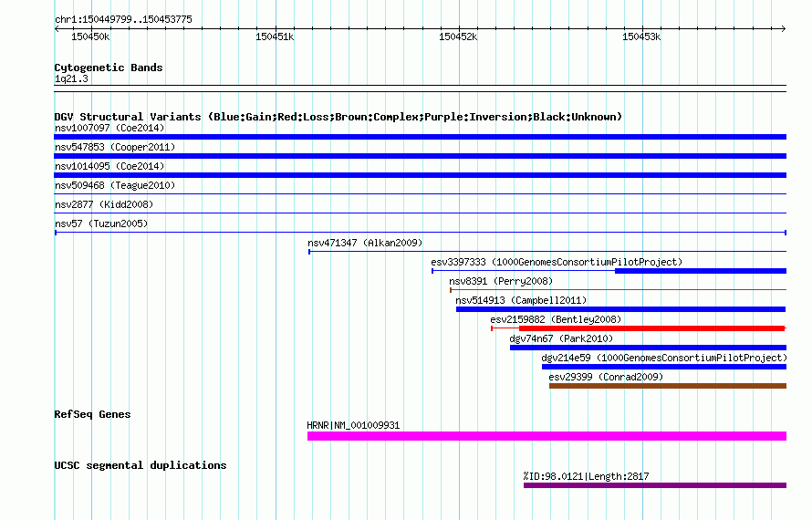The height and width of the screenshot is (520, 812).
Task: Click the nsv1007097 (Coe2014) variant bar
Action: tap(420, 137)
